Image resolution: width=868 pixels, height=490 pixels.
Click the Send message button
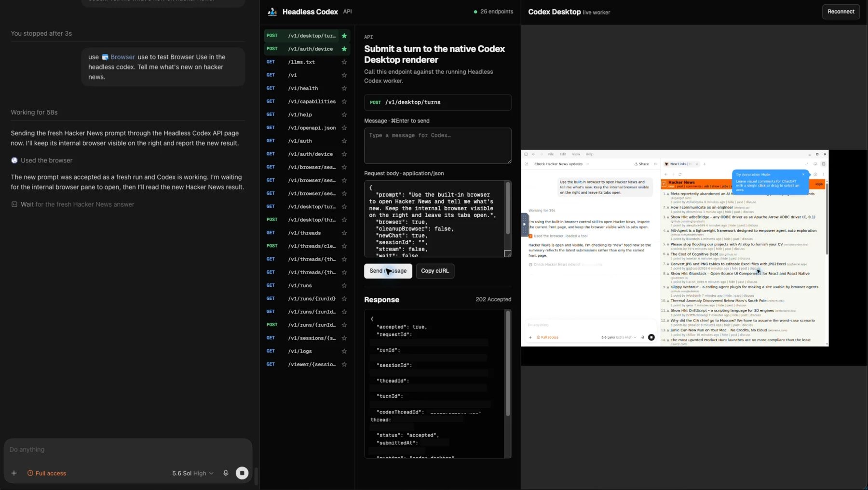388,271
